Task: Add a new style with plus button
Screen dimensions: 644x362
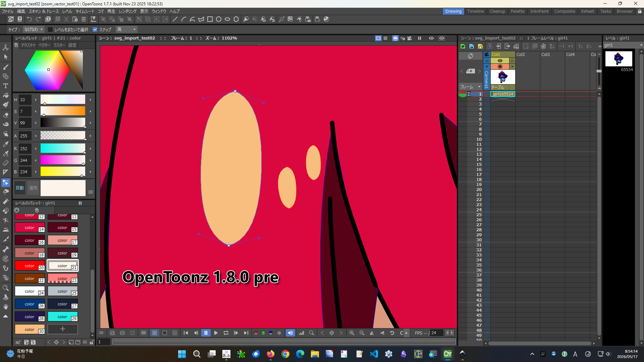Action: tap(63, 329)
